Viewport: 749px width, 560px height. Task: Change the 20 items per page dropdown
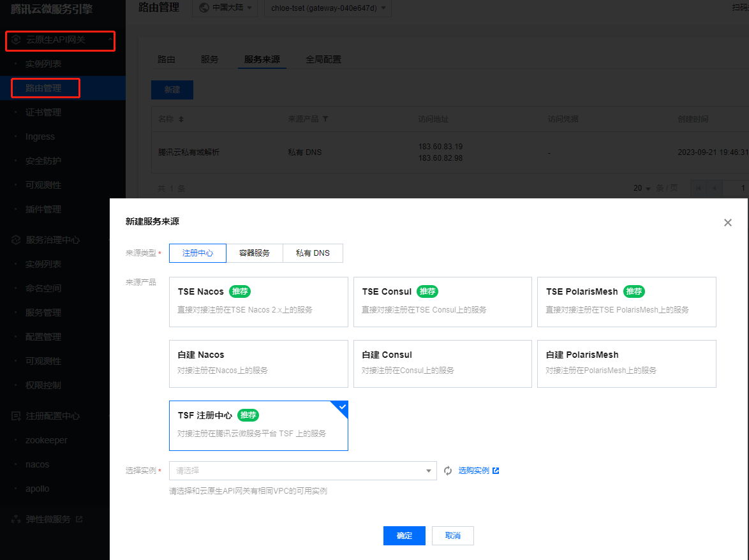[642, 188]
